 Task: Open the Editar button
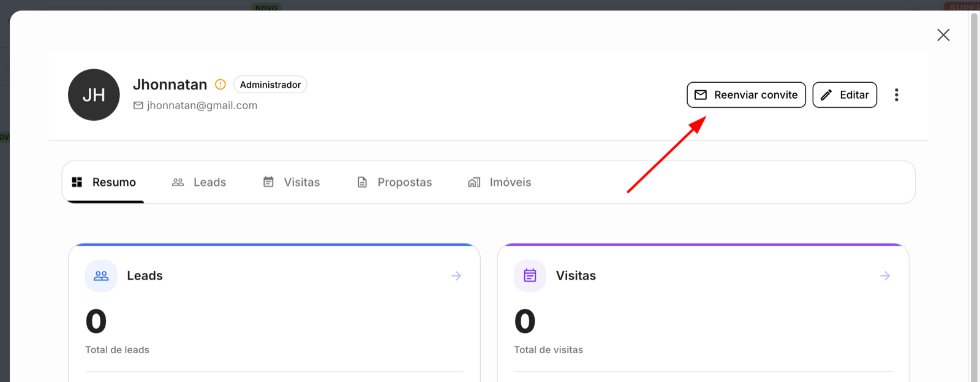pyautogui.click(x=845, y=95)
